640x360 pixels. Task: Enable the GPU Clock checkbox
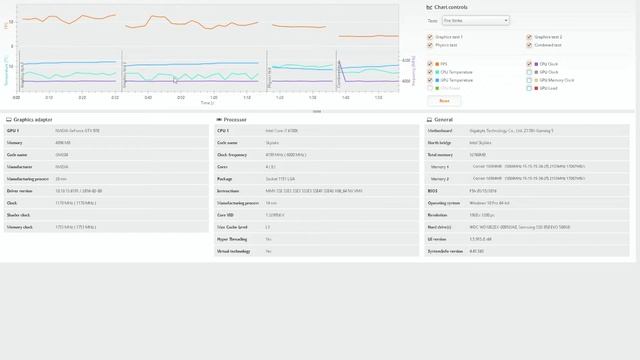pos(529,72)
